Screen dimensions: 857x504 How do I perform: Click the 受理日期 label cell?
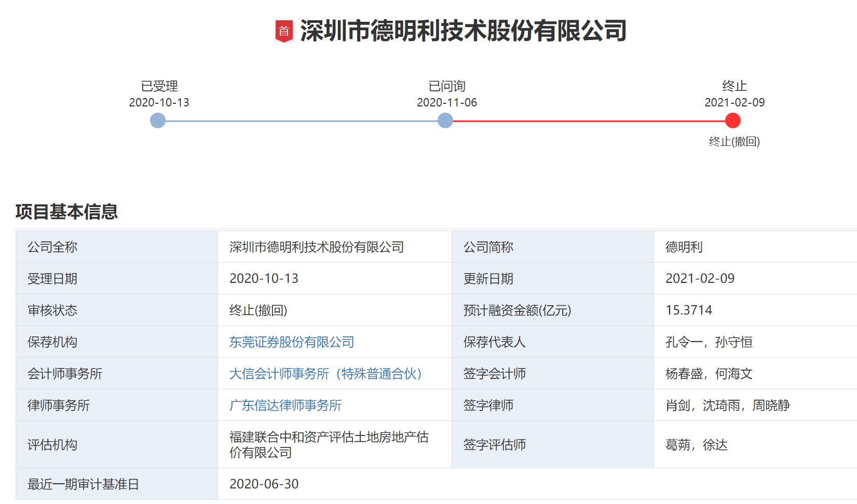point(117,279)
